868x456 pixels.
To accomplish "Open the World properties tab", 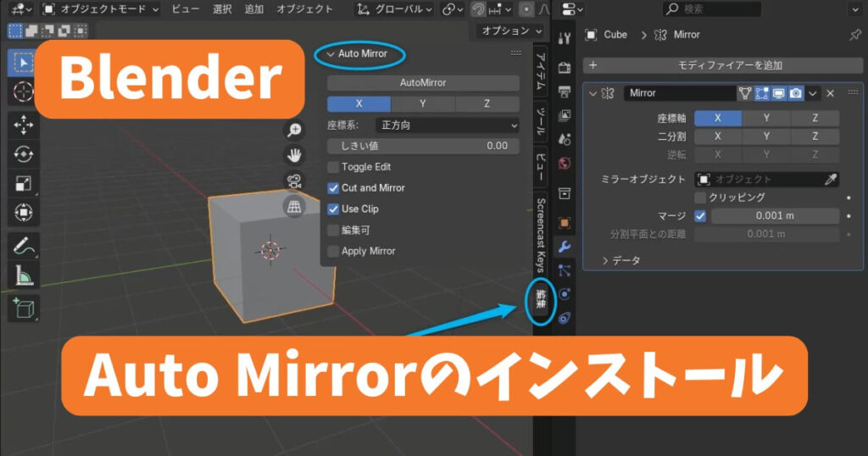I will (x=564, y=164).
